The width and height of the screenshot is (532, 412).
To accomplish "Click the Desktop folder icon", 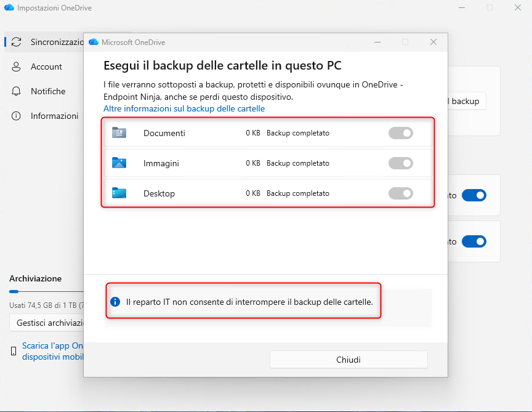I will [x=119, y=193].
